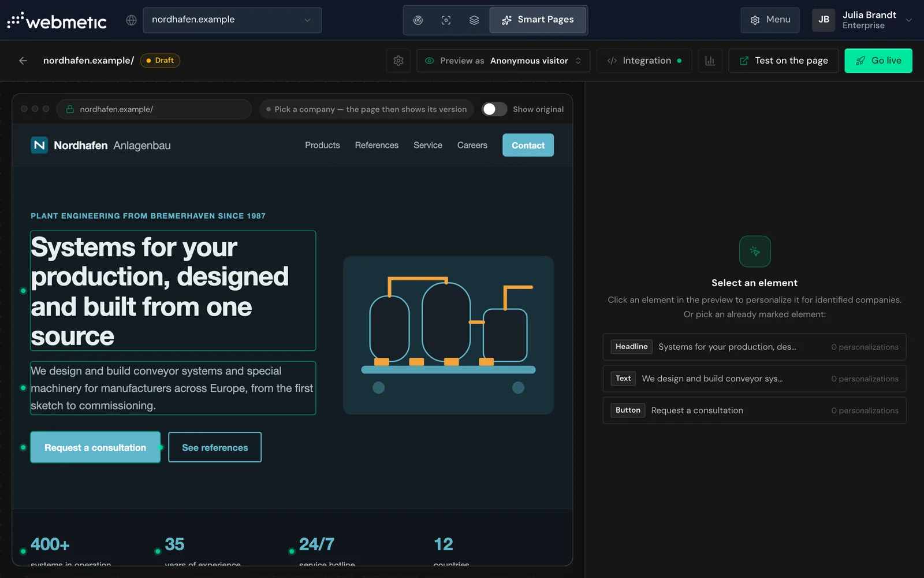This screenshot has height=578, width=924.
Task: Click the Contact button in preview
Action: pyautogui.click(x=528, y=145)
